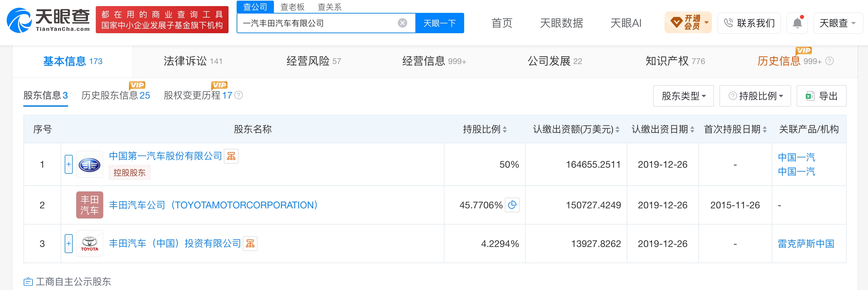The width and height of the screenshot is (868, 290).
Task: Switch to 查公司 search tab
Action: pyautogui.click(x=255, y=7)
